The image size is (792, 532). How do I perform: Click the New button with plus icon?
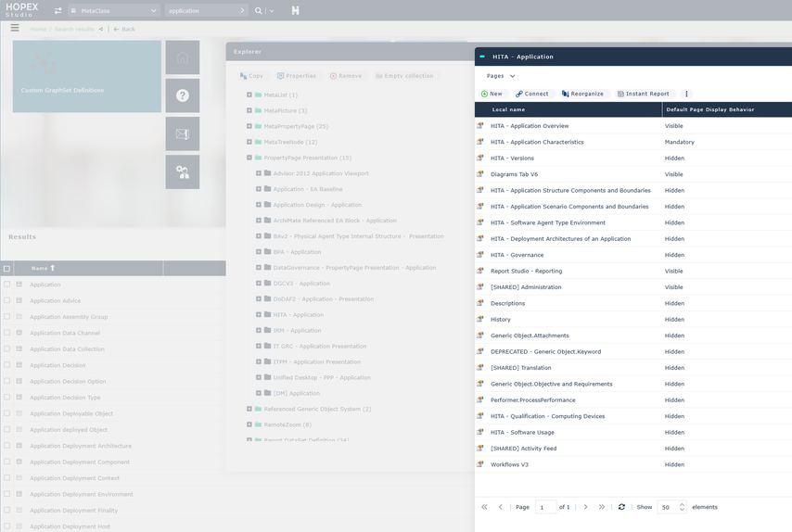[492, 94]
